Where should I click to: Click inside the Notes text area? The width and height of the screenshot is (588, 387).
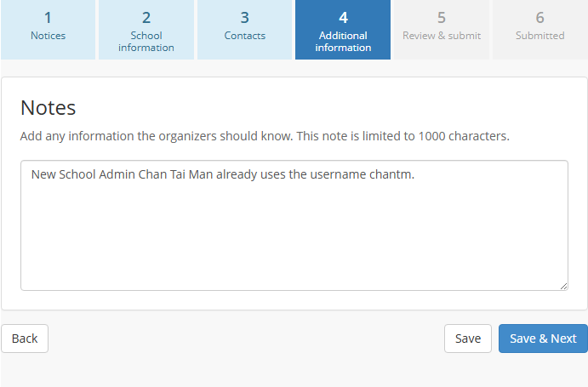(x=294, y=225)
